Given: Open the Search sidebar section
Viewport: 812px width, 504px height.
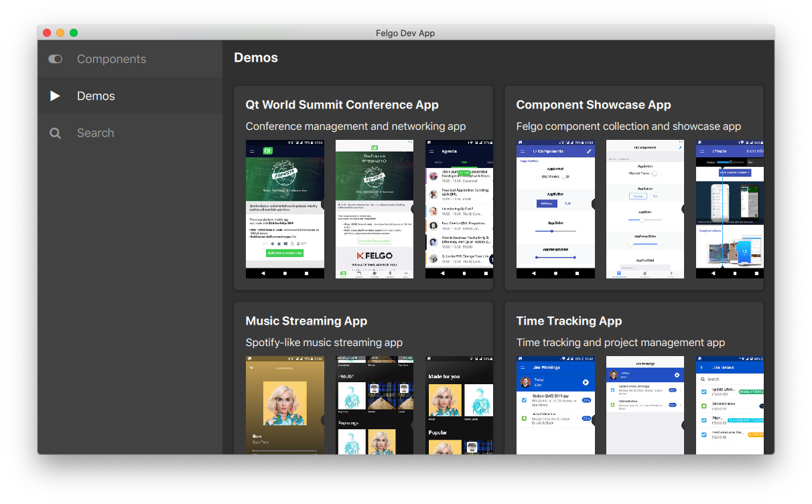Looking at the screenshot, I should tap(95, 133).
